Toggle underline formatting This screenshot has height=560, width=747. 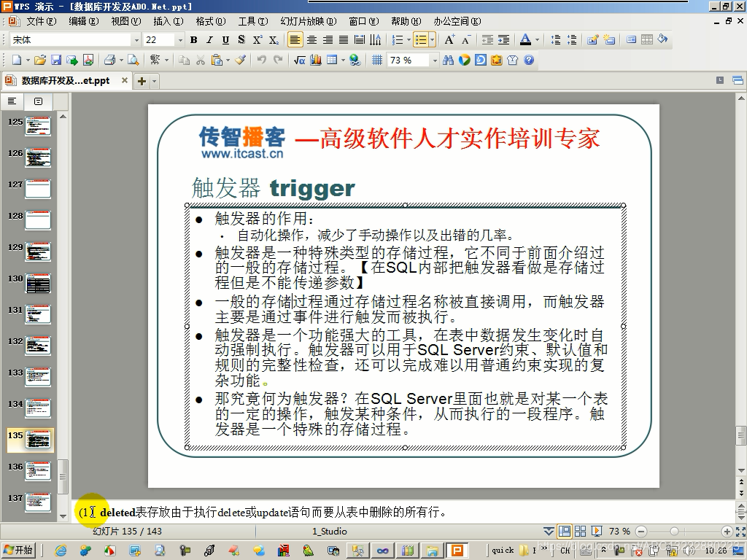click(226, 40)
